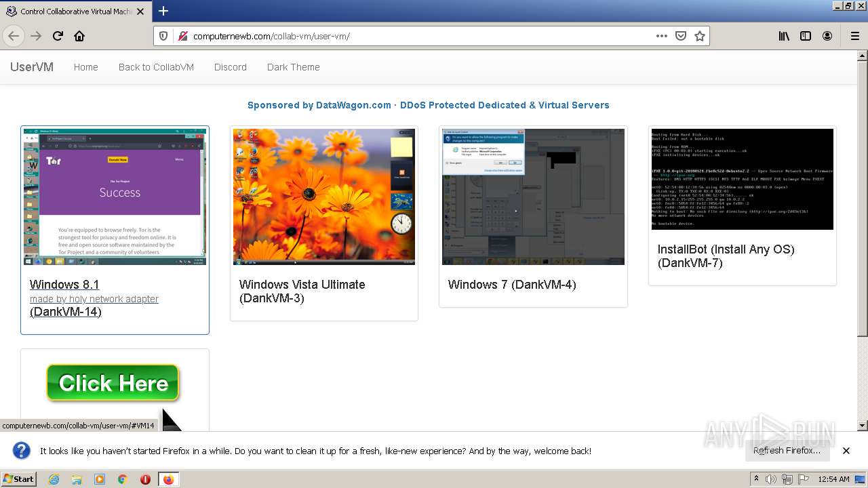Save page to Pocket
This screenshot has height=488, width=868.
[x=681, y=36]
